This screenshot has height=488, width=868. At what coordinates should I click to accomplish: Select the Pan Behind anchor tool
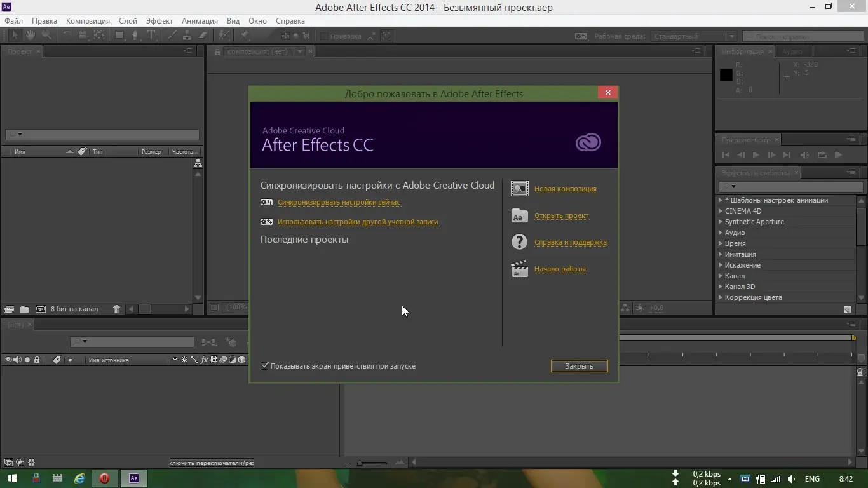pyautogui.click(x=99, y=36)
